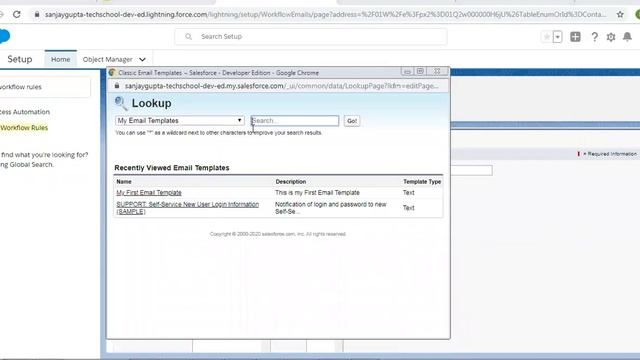Click 'Notification of login and password' description

331,208
